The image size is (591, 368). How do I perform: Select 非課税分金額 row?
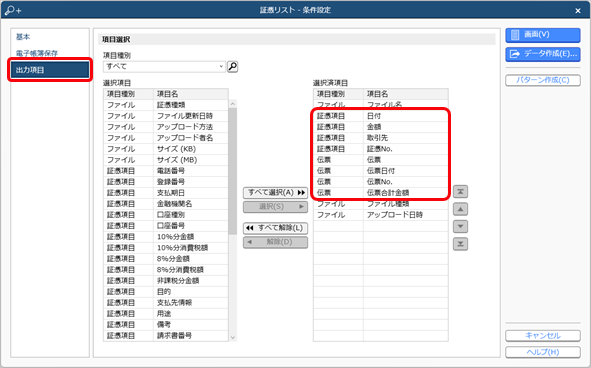click(166, 281)
